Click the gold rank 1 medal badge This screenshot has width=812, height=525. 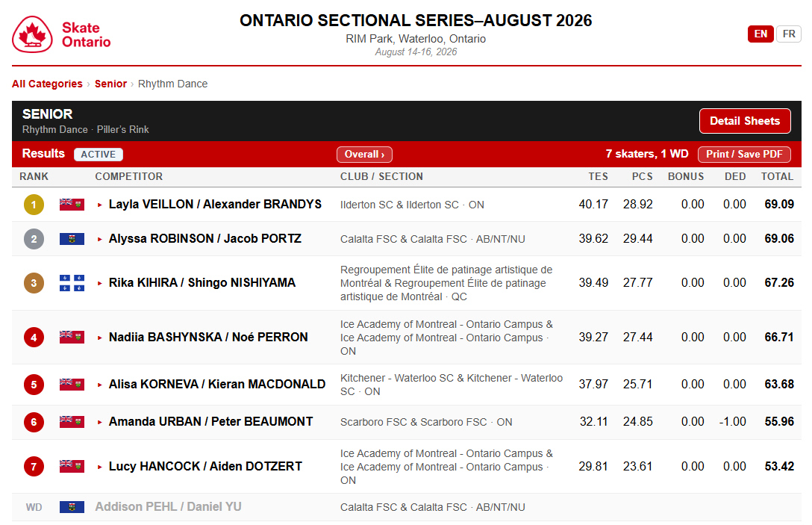point(34,205)
